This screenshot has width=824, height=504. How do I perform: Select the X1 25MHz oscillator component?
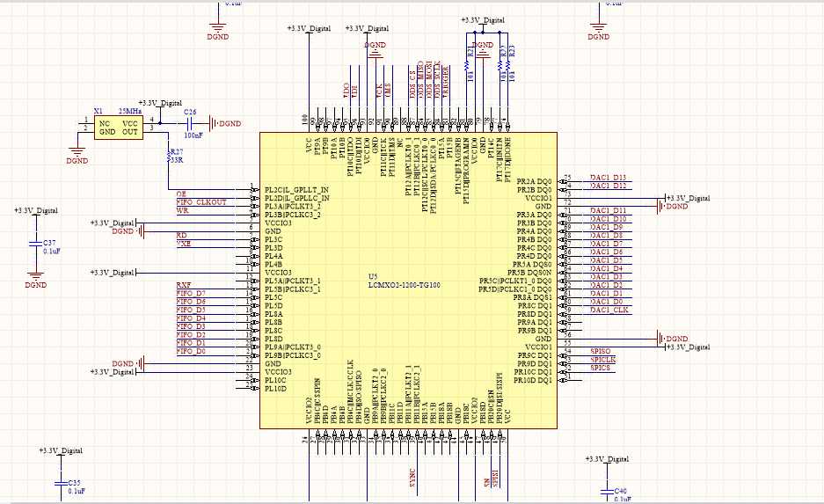point(119,128)
